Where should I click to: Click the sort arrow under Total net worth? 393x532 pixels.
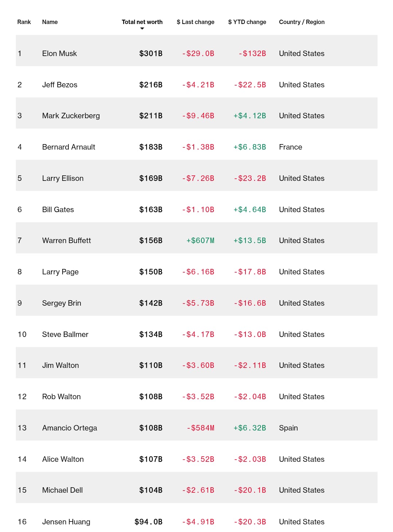click(x=142, y=29)
